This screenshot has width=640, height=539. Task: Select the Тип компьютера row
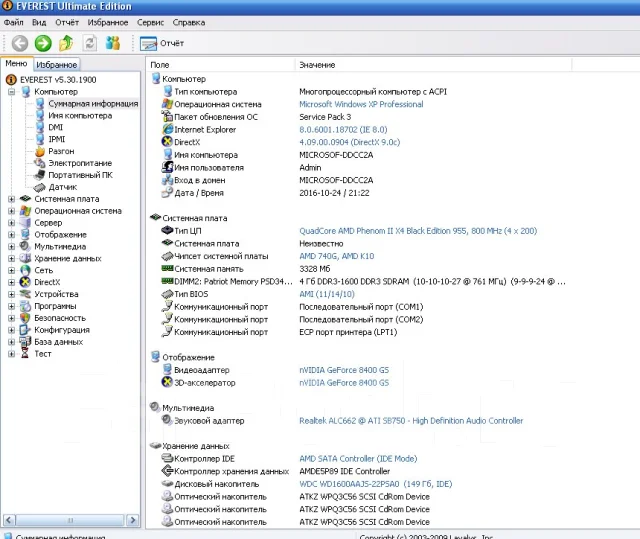point(359,91)
